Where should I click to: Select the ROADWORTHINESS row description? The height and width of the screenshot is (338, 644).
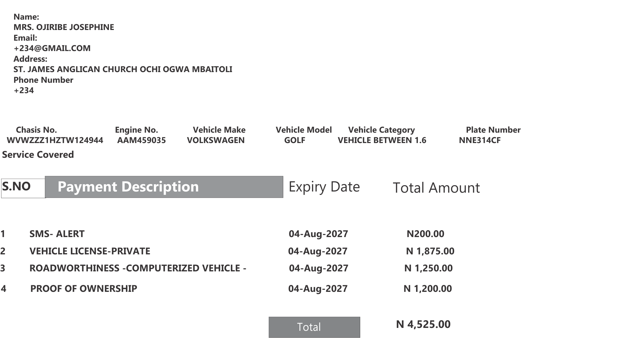coord(138,268)
